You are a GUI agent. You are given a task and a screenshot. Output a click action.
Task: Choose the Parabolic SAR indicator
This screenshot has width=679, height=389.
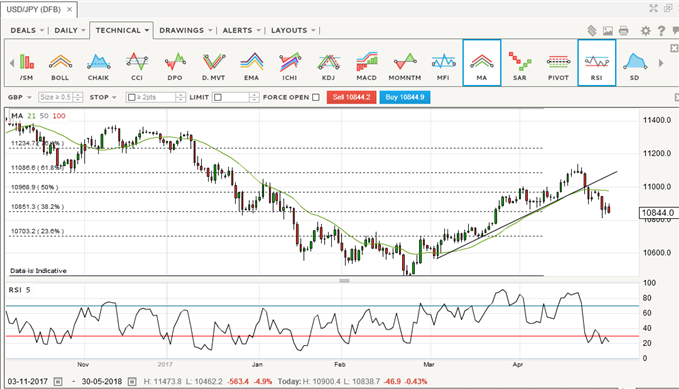[520, 66]
